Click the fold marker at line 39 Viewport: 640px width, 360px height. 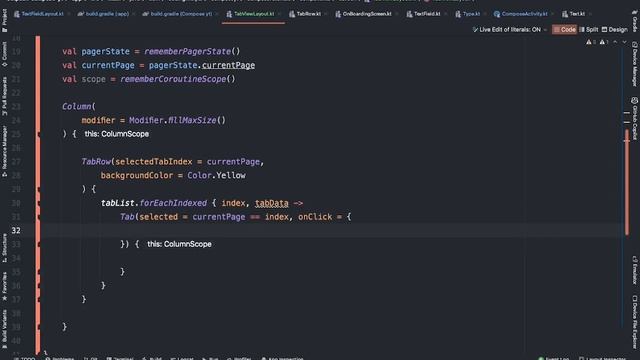tap(39, 327)
